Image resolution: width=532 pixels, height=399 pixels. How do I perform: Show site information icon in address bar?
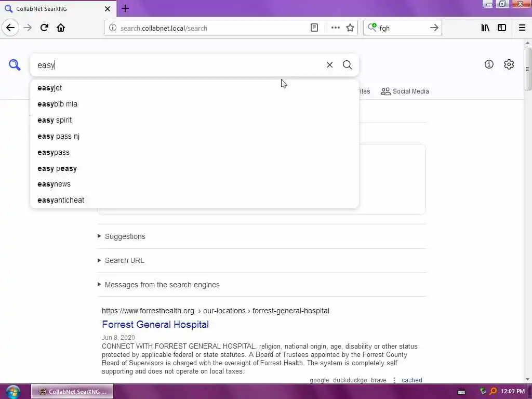click(112, 28)
